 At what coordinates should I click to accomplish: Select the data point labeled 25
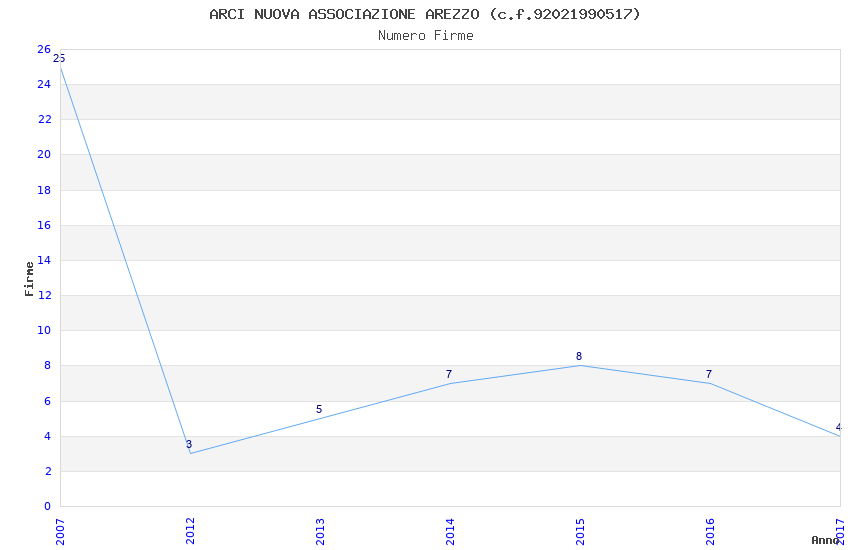59,59
